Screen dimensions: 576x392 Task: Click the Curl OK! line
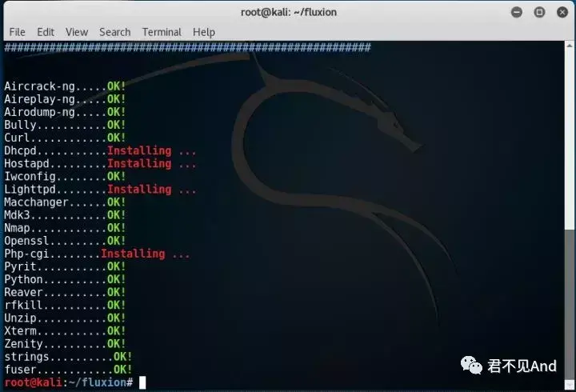coord(65,138)
